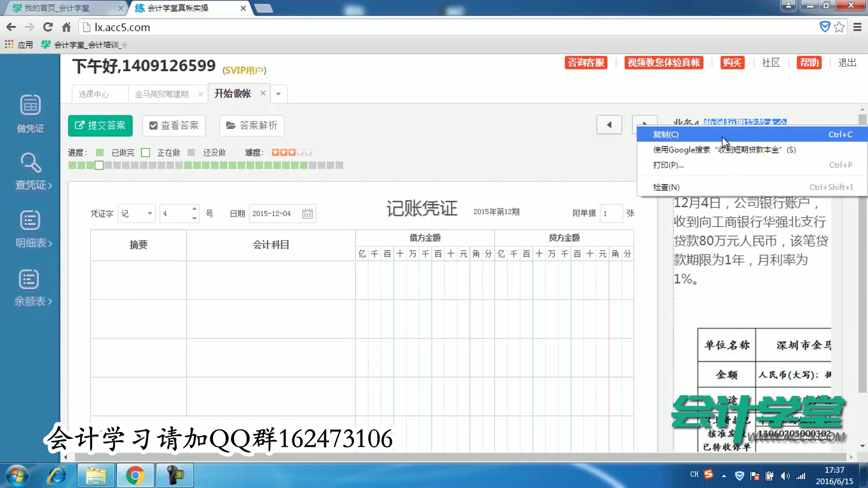Click the browser back arrow
This screenshot has width=868, height=488.
point(11,27)
